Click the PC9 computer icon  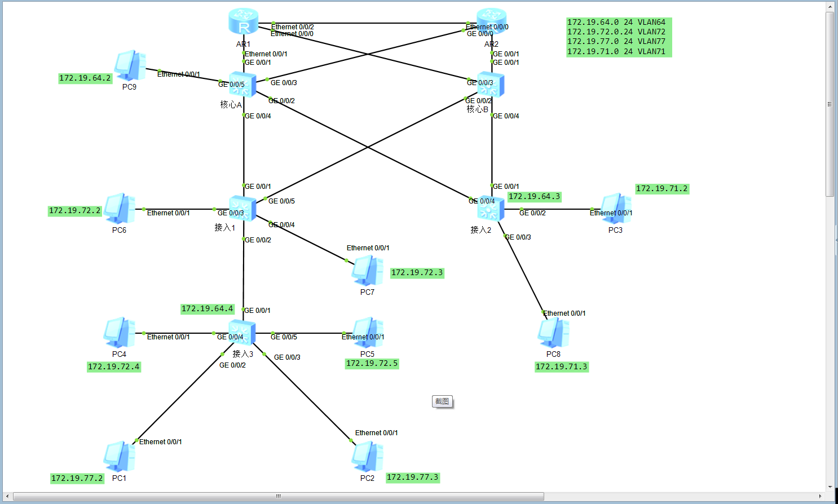(x=130, y=65)
